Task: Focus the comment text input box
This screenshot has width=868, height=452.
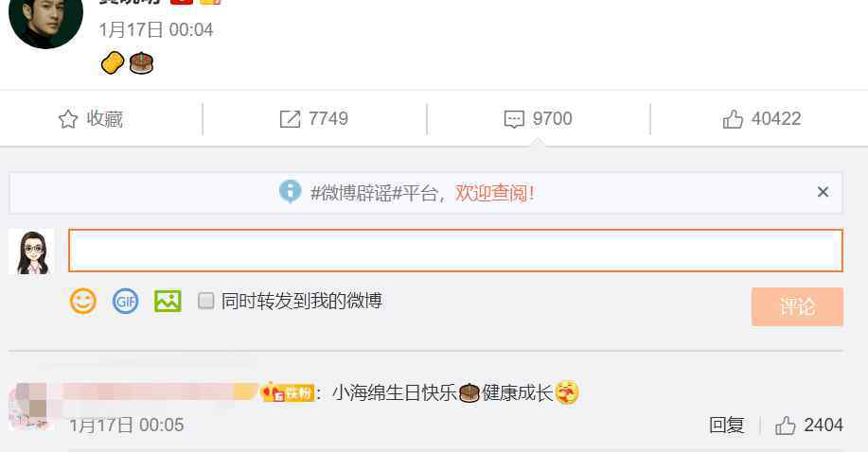Action: point(455,251)
